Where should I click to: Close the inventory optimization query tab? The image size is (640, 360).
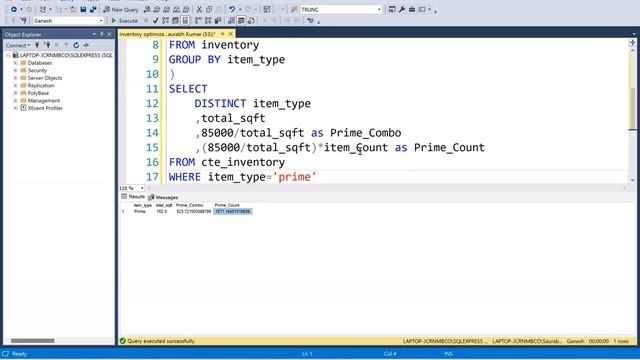point(231,34)
